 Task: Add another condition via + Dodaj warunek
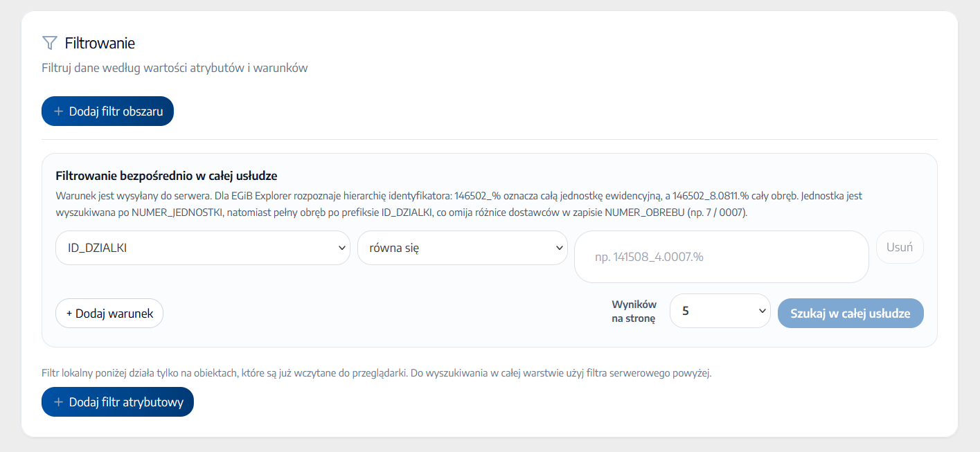pos(109,314)
